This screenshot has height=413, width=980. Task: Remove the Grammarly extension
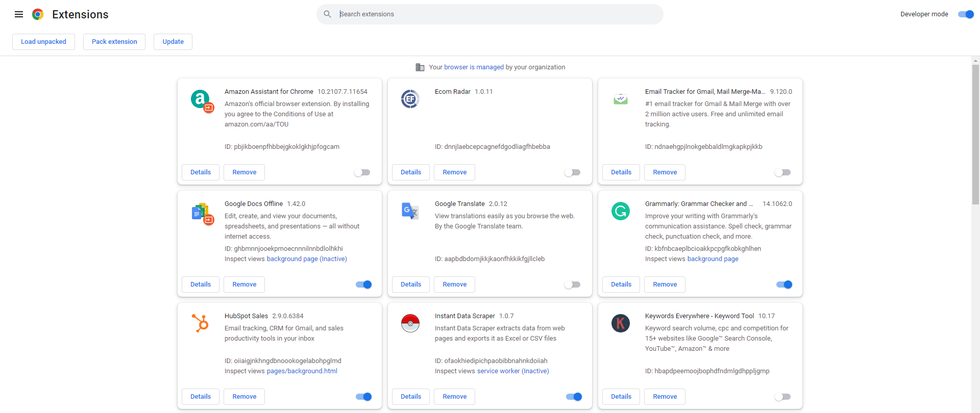click(x=665, y=285)
